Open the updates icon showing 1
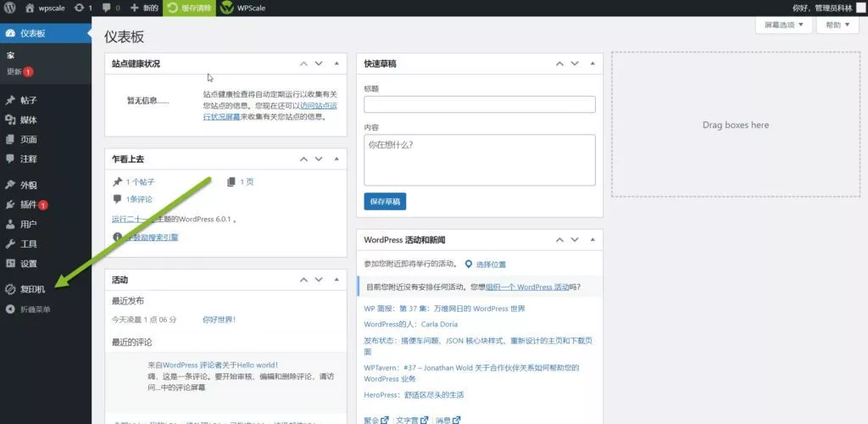The height and width of the screenshot is (424, 868). click(x=82, y=8)
